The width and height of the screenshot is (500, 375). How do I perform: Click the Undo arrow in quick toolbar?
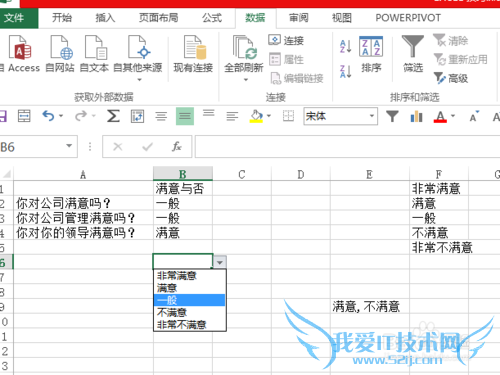click(x=48, y=116)
